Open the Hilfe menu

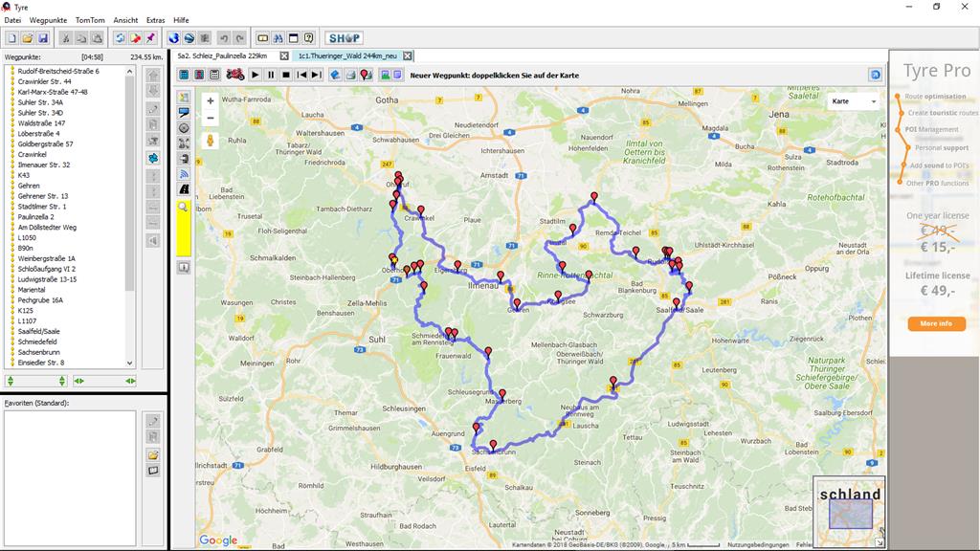tap(181, 20)
